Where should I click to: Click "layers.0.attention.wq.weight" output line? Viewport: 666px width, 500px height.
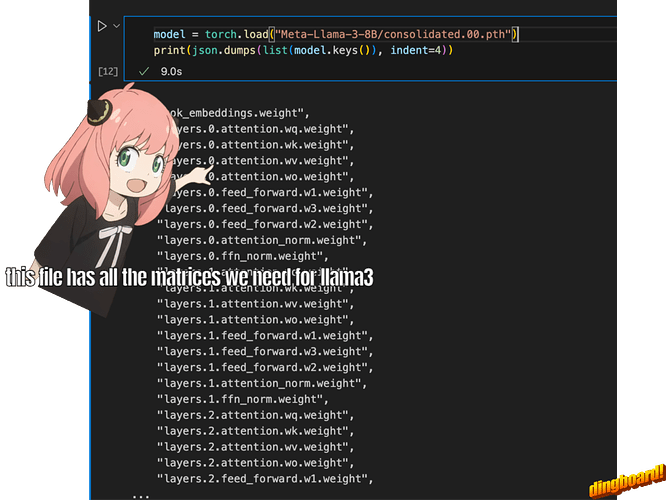pyautogui.click(x=263, y=129)
